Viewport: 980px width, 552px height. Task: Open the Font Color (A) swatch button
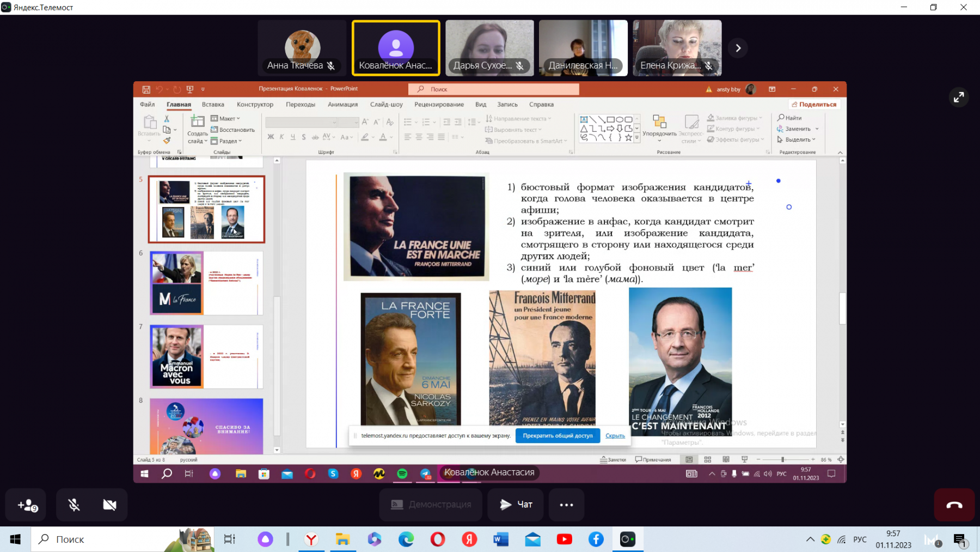coord(383,137)
